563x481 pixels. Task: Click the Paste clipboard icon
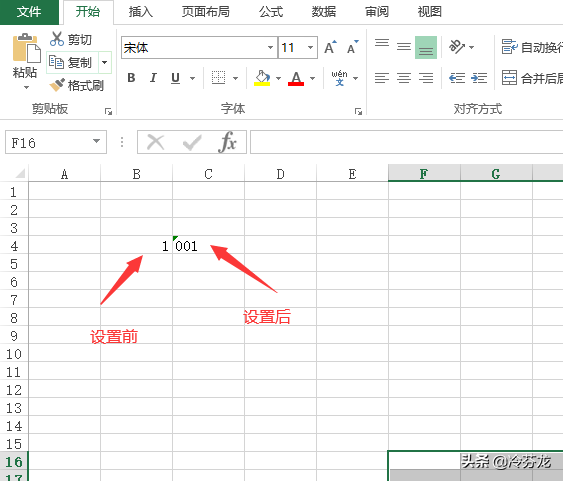point(26,48)
